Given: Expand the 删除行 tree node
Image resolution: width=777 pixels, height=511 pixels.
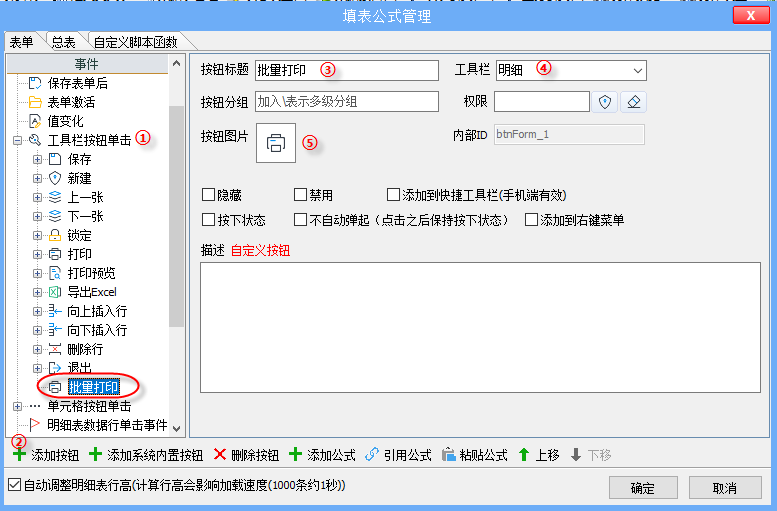Looking at the screenshot, I should [37, 349].
